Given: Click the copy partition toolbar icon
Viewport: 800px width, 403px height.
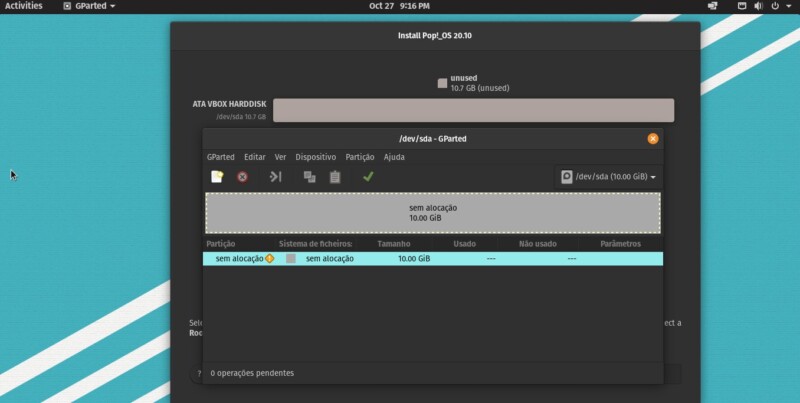Looking at the screenshot, I should pos(310,177).
